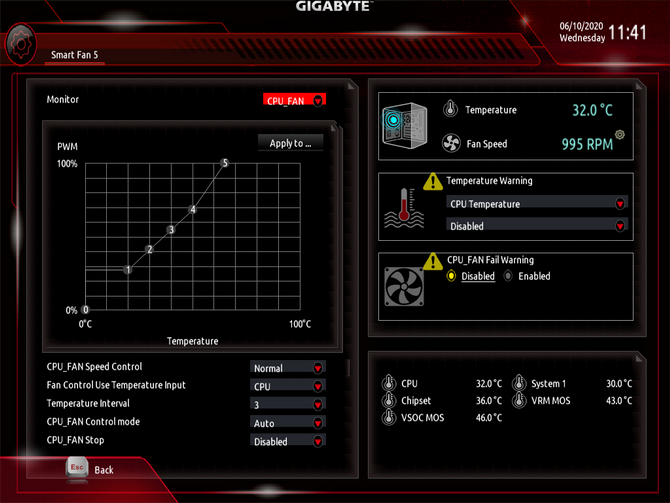Viewport: 670px width, 503px height.
Task: Click the CPU_FAN Speed Control label
Action: (94, 367)
